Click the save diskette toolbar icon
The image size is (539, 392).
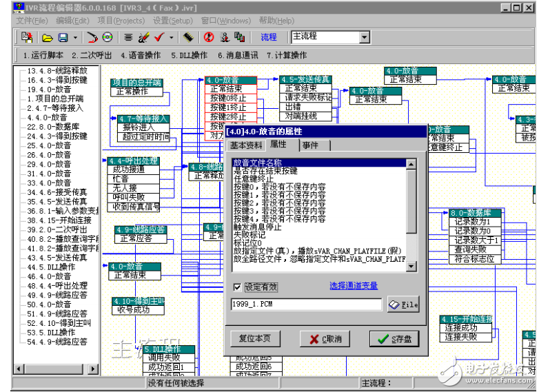(63, 37)
